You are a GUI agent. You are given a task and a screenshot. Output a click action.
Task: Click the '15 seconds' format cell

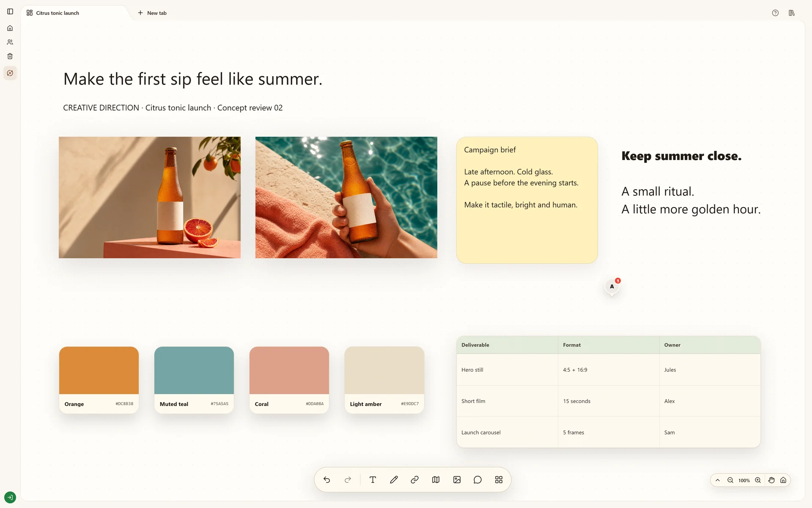coord(609,401)
